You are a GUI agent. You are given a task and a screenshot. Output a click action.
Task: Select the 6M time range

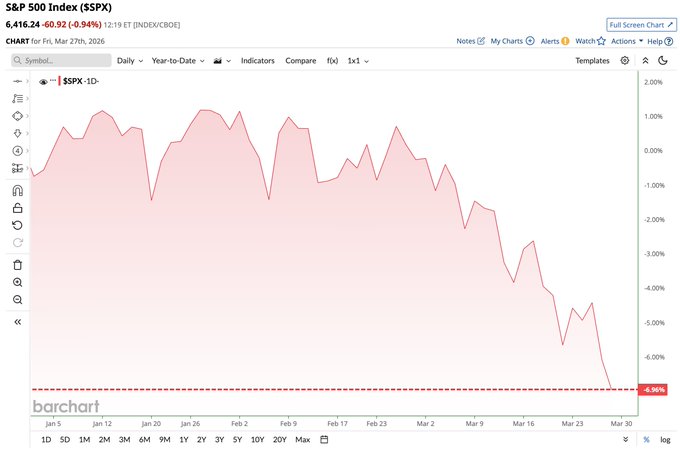pos(144,440)
